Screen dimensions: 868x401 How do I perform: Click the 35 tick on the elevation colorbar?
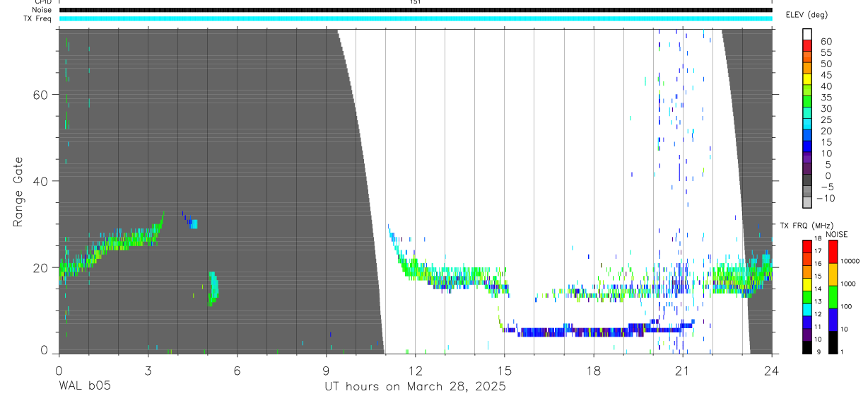(x=826, y=97)
